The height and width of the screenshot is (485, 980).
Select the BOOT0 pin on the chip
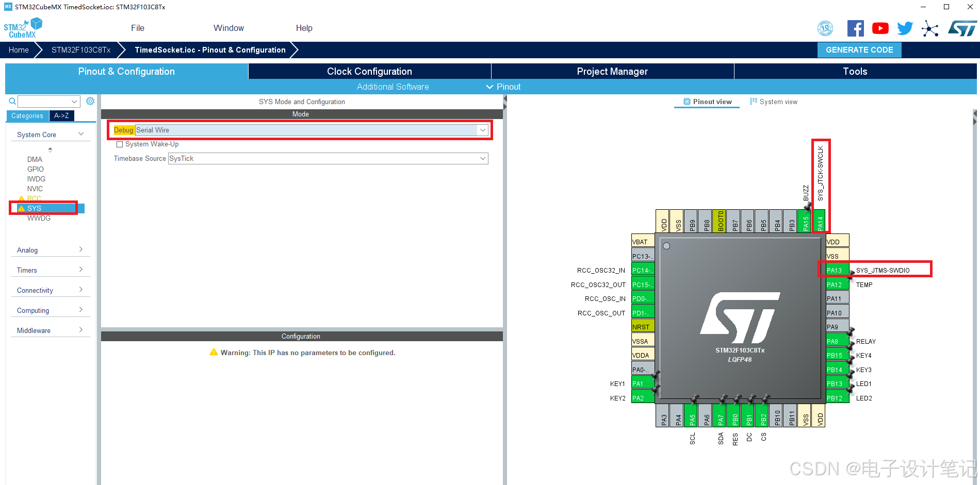(x=721, y=221)
